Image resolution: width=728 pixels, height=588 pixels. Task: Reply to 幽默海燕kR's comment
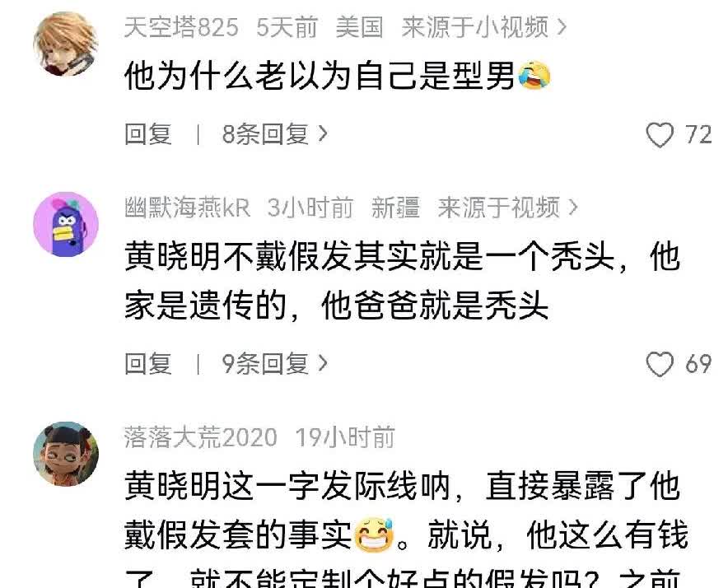pos(148,363)
